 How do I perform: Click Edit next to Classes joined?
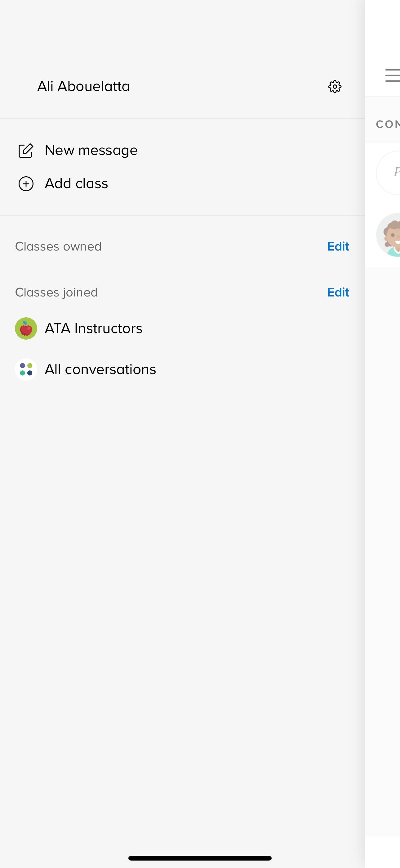(x=338, y=292)
